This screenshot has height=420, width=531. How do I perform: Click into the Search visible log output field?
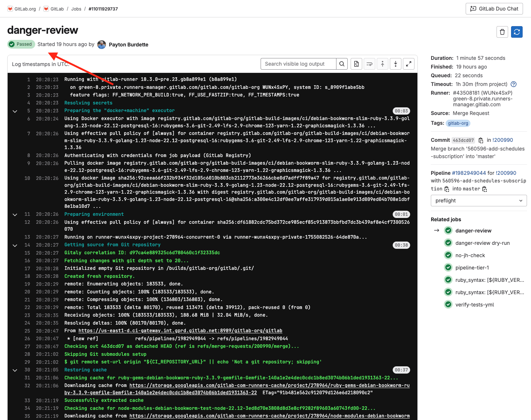[x=298, y=64]
